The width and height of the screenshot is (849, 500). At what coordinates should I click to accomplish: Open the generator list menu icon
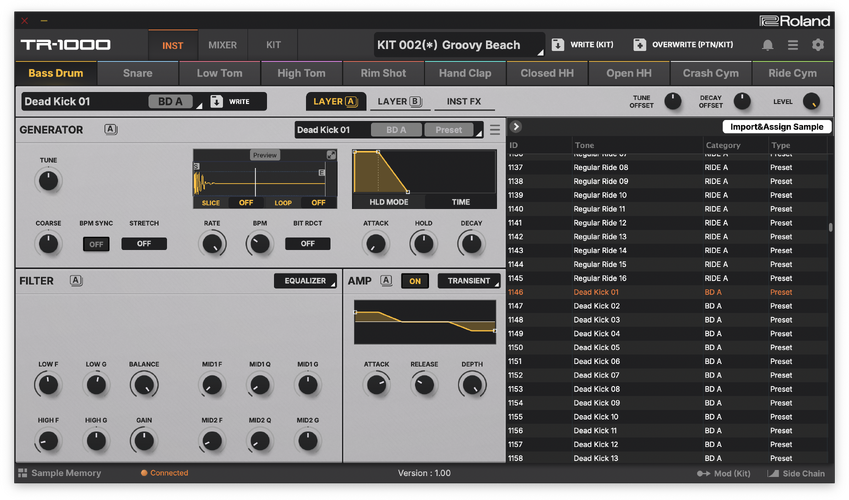(x=494, y=130)
